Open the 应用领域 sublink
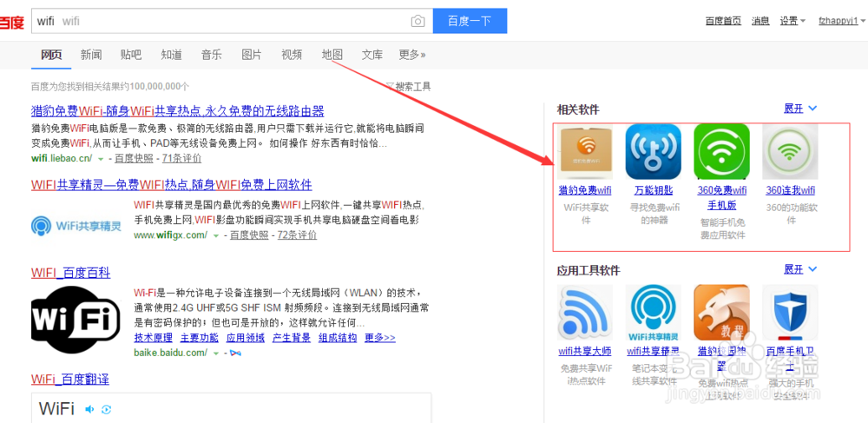This screenshot has height=423, width=868. point(246,338)
